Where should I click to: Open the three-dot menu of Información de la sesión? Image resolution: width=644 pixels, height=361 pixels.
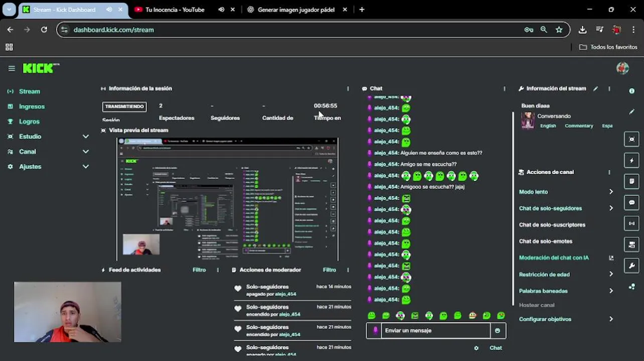coord(348,89)
